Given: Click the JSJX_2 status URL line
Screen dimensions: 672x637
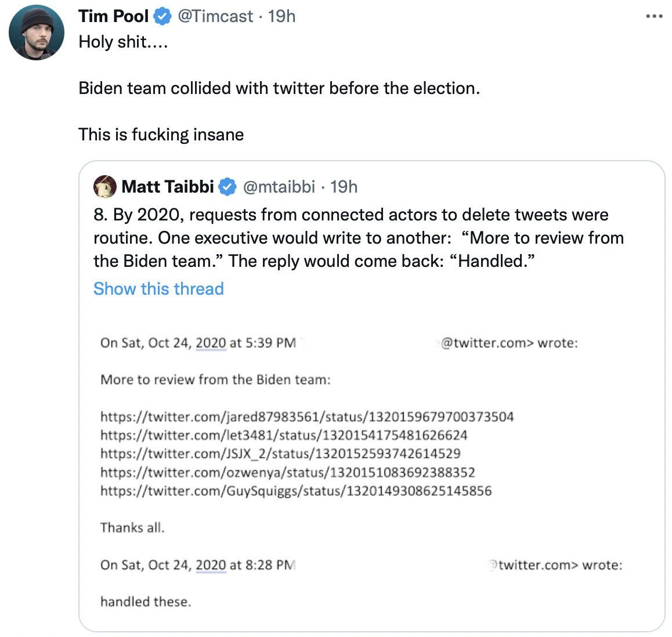Looking at the screenshot, I should click(x=280, y=454).
